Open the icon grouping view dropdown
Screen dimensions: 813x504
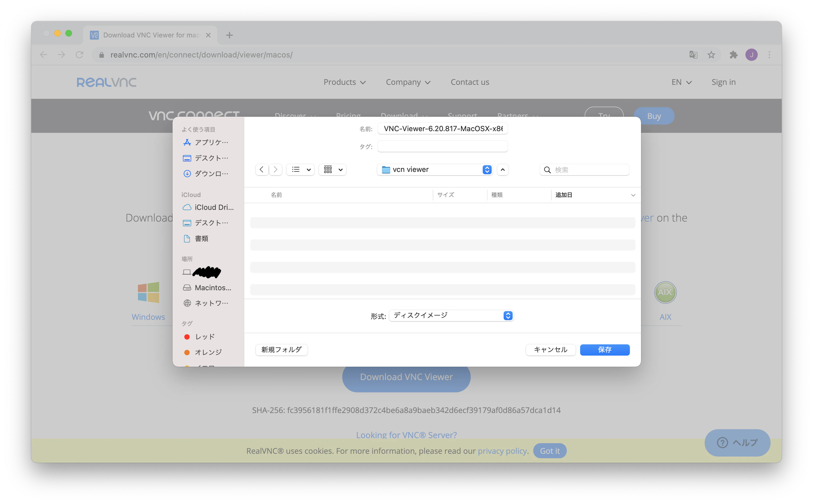point(333,170)
